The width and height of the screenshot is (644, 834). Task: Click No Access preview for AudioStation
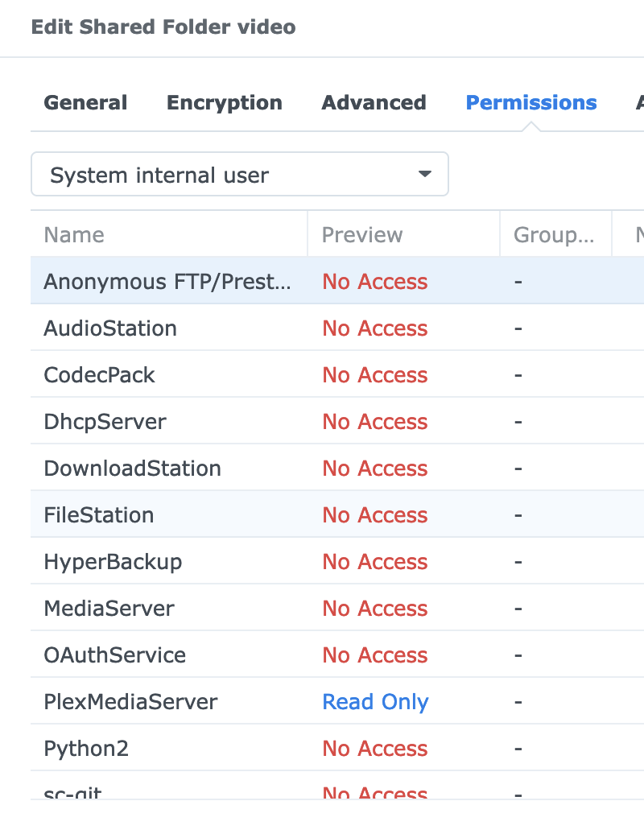(375, 328)
